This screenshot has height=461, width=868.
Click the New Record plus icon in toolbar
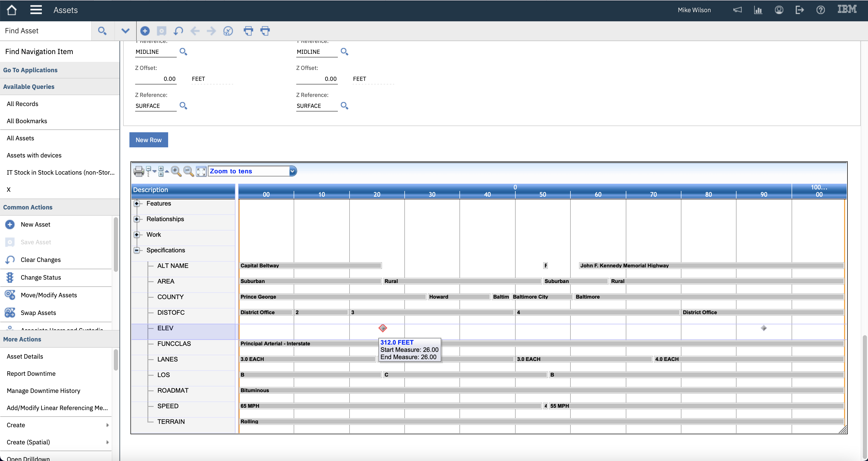(x=145, y=31)
